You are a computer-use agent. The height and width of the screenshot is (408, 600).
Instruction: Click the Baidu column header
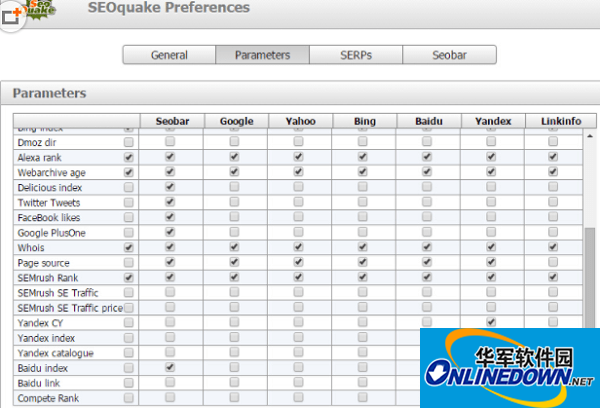click(x=429, y=121)
